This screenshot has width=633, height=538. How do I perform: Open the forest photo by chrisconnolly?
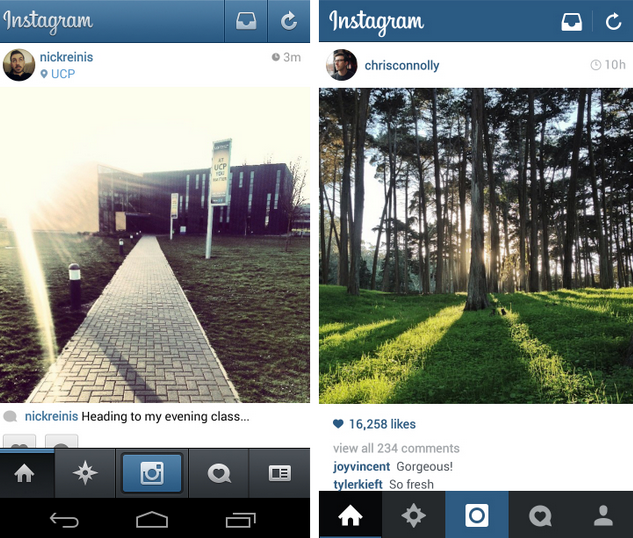click(476, 246)
